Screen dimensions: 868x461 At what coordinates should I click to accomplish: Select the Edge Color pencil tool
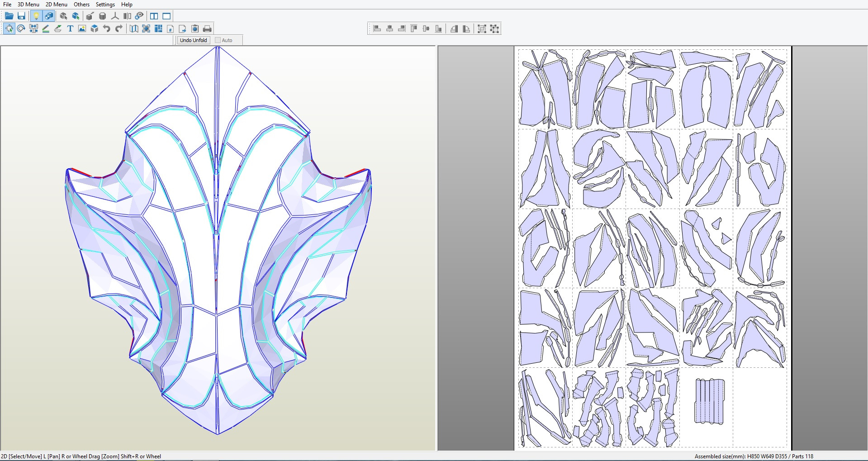coord(46,29)
